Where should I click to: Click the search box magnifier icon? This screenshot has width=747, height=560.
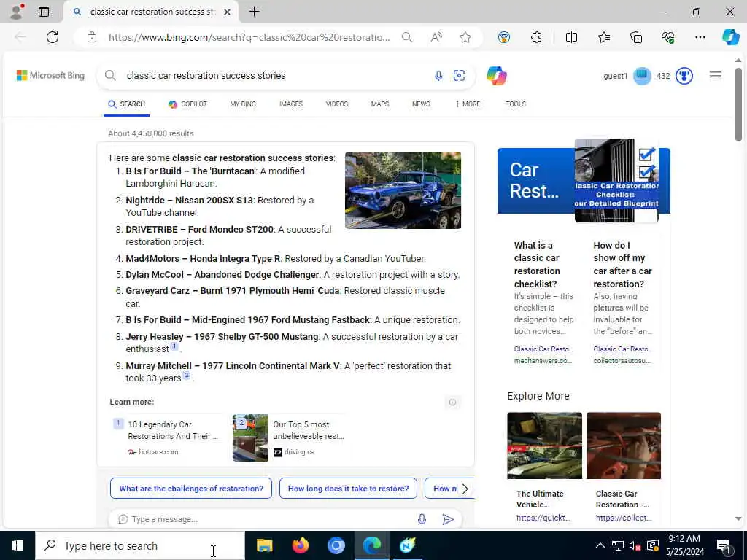110,75
